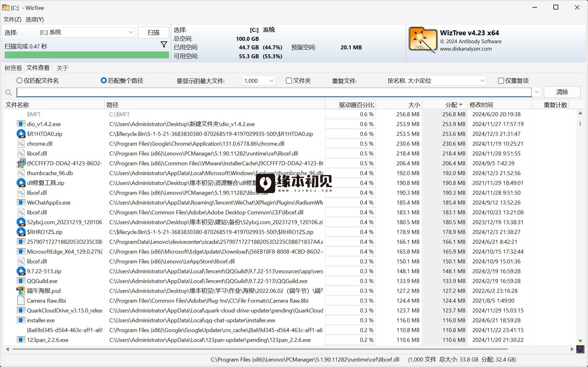Select the Adobe Desktop Common libcef.dll path
Screen dimensions: 588x367
[x=206, y=212]
